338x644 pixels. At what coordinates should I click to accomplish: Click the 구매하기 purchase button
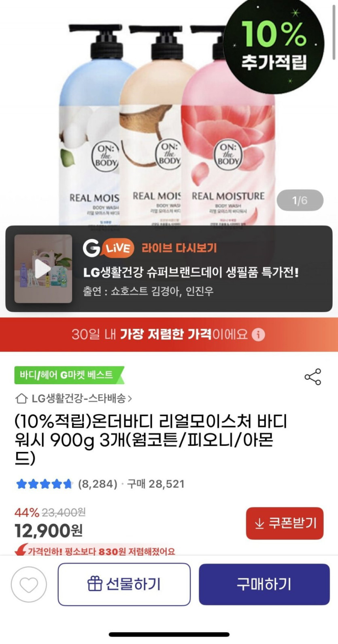(x=264, y=584)
